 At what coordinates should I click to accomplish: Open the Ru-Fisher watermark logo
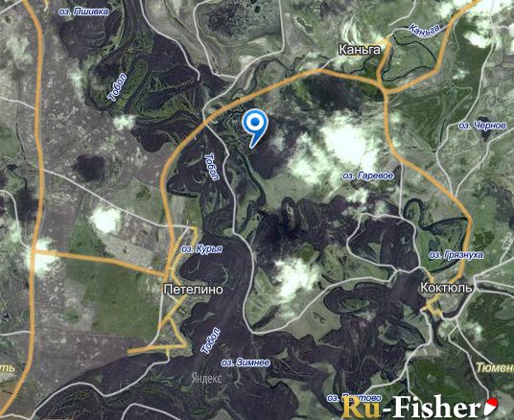(420, 407)
